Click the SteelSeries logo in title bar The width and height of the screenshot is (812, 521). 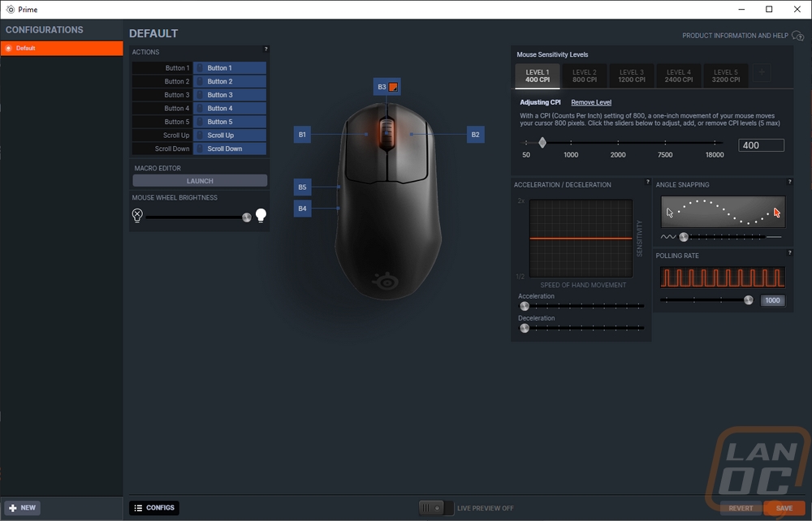[11, 9]
